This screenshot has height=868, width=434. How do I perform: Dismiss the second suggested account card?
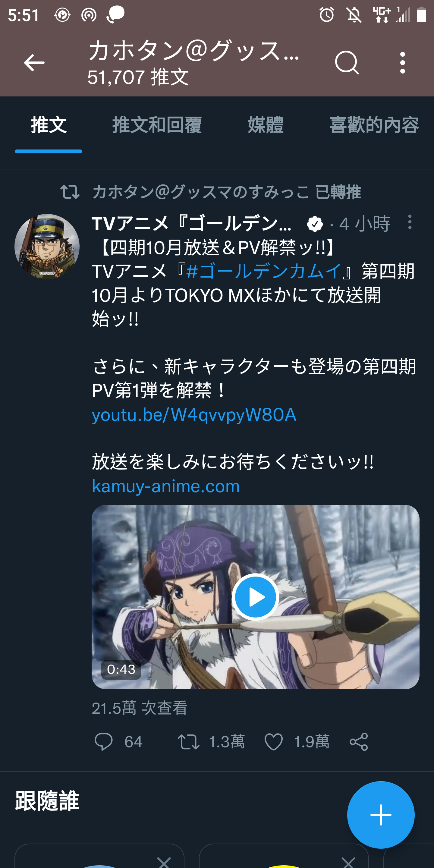click(348, 862)
